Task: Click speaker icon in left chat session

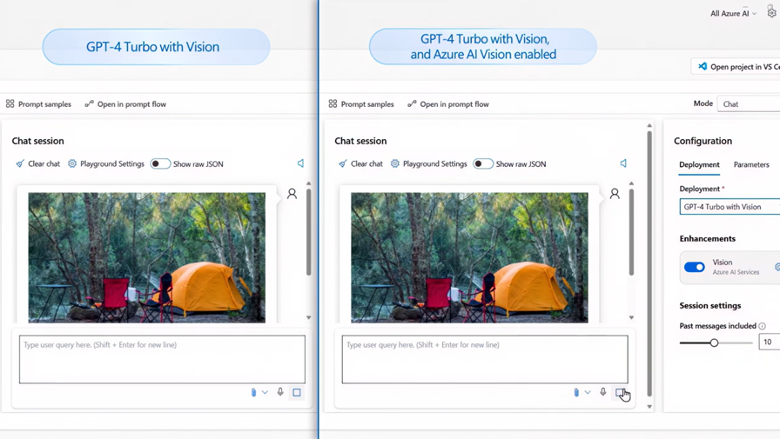Action: pos(301,163)
